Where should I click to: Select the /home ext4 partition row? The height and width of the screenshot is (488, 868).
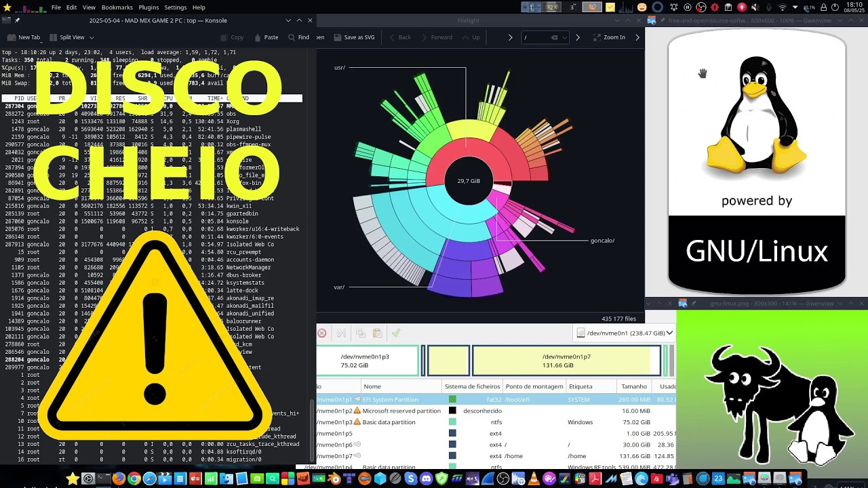[x=496, y=456]
